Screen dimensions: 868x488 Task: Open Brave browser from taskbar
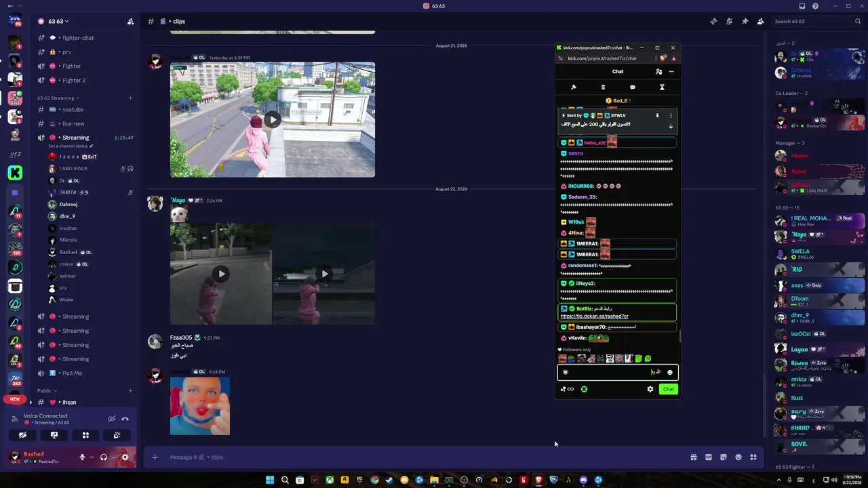coord(539,480)
